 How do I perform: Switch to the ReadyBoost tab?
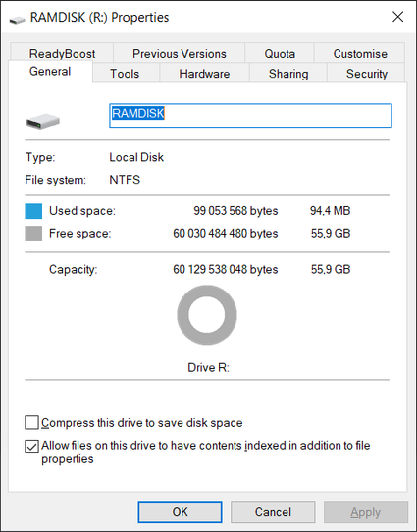pos(62,53)
